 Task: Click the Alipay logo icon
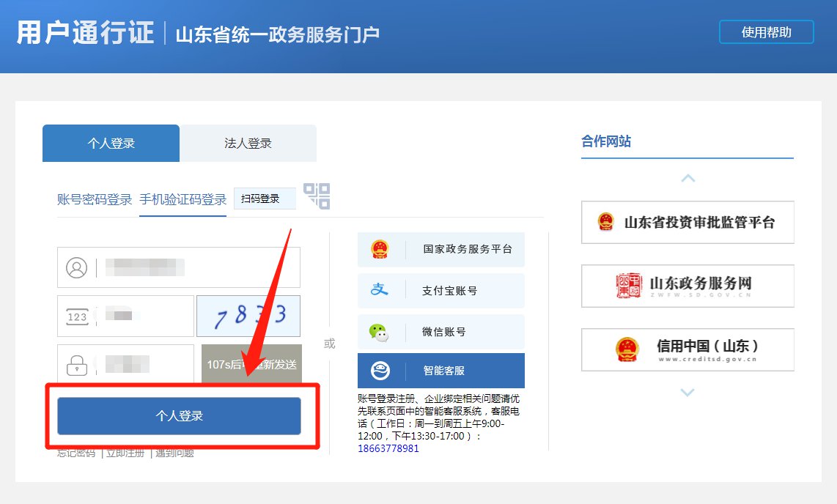click(380, 289)
